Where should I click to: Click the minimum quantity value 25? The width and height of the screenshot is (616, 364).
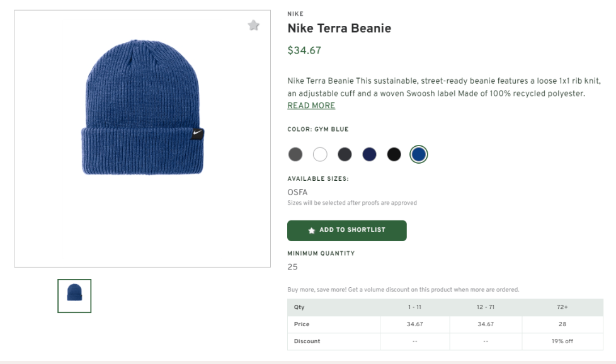coord(292,266)
